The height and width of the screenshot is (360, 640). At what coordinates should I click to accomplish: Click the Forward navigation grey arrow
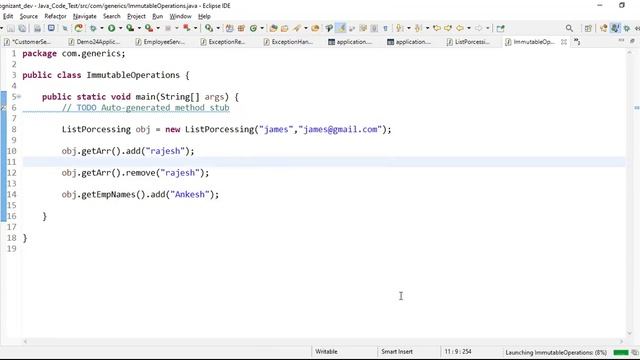[x=478, y=28]
